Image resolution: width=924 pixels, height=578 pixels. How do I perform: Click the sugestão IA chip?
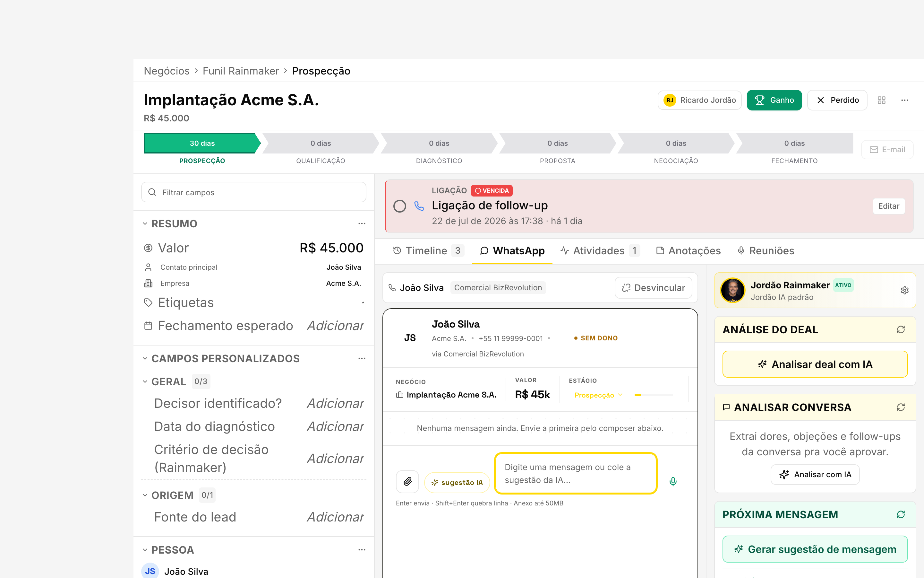457,482
